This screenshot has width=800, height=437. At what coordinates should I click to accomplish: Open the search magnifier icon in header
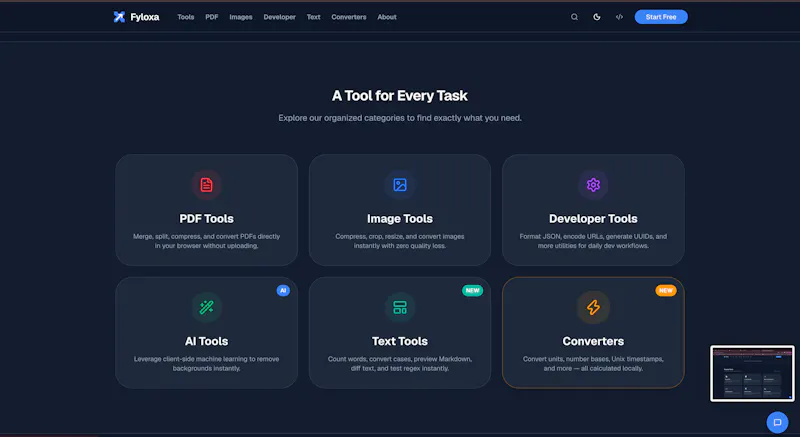pyautogui.click(x=574, y=17)
